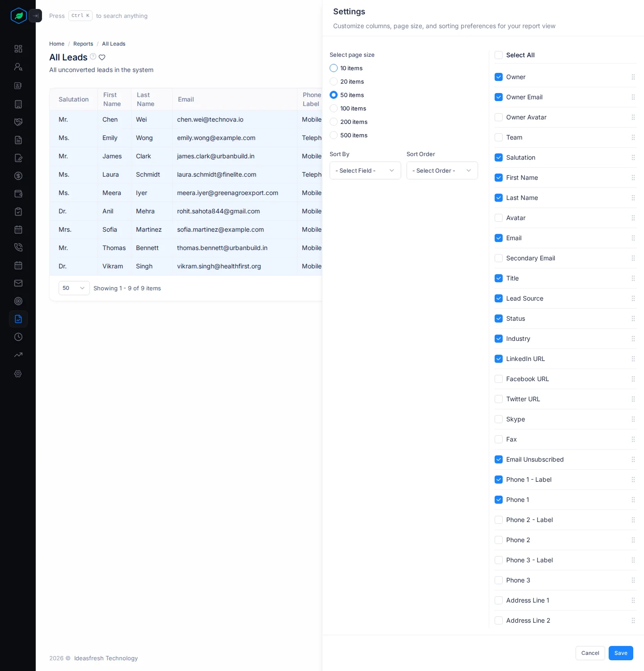Open the contacts card icon in sidebar
This screenshot has width=644, height=671.
(x=18, y=85)
